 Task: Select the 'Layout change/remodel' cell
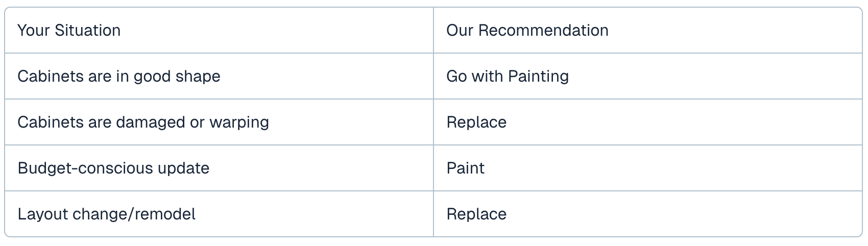(106, 214)
